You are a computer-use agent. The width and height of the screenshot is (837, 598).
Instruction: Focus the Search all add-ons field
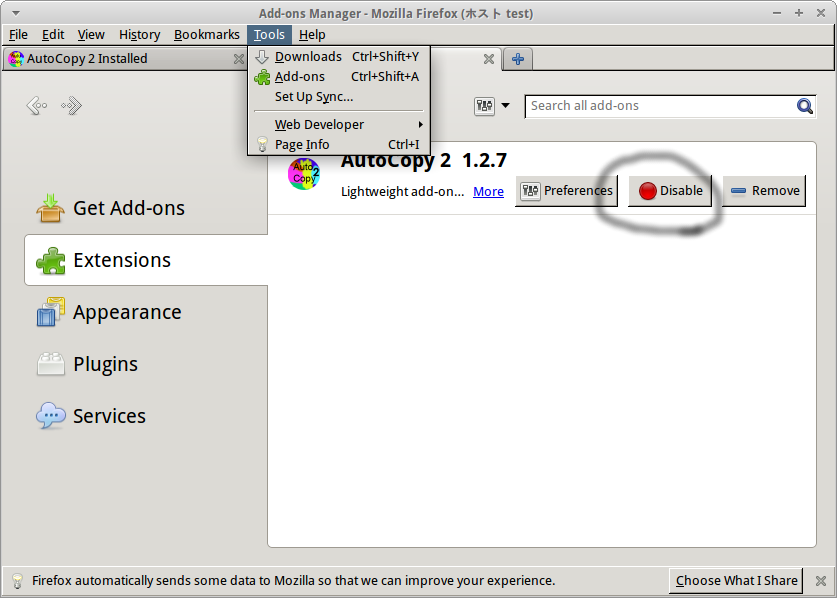coord(670,106)
